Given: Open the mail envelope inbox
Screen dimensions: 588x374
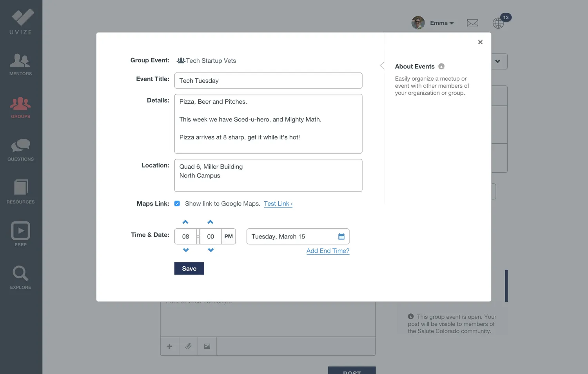Looking at the screenshot, I should [472, 23].
